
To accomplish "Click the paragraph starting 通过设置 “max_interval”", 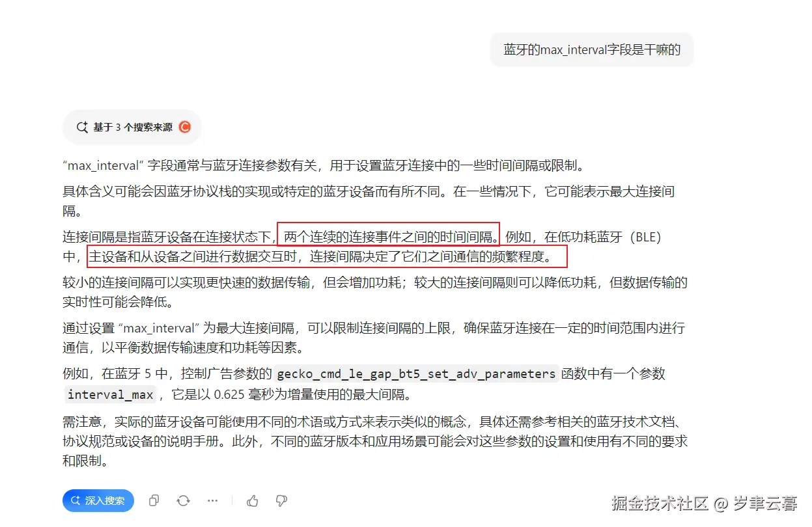I will (374, 338).
